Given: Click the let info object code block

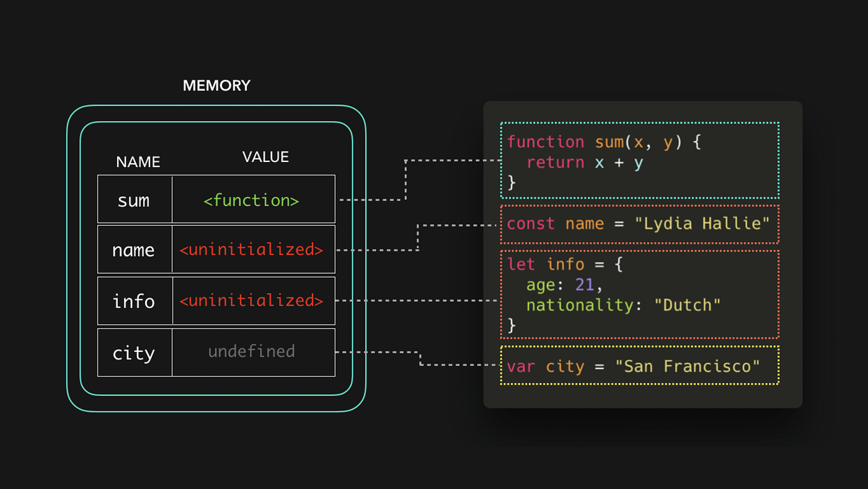Looking at the screenshot, I should pos(639,294).
